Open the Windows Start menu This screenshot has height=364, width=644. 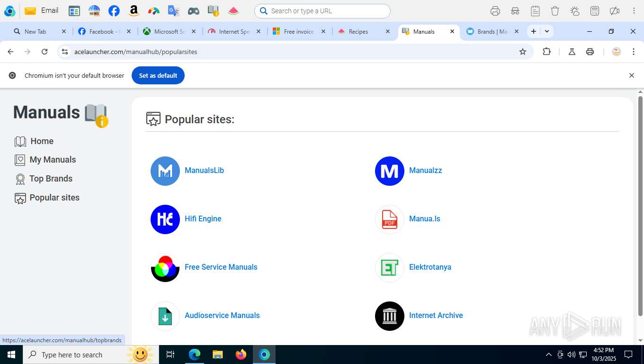pos(11,355)
